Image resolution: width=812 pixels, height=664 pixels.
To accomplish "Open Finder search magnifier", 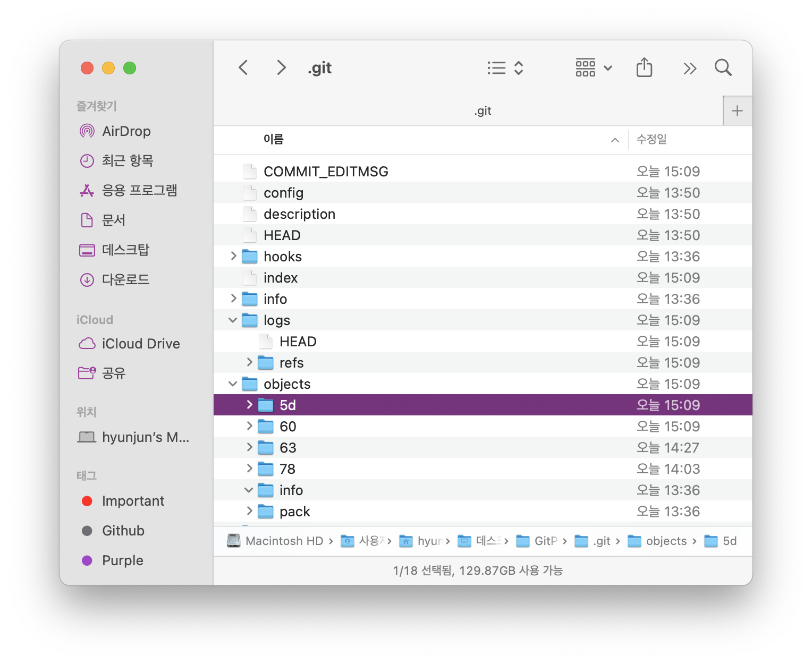I will pos(723,68).
